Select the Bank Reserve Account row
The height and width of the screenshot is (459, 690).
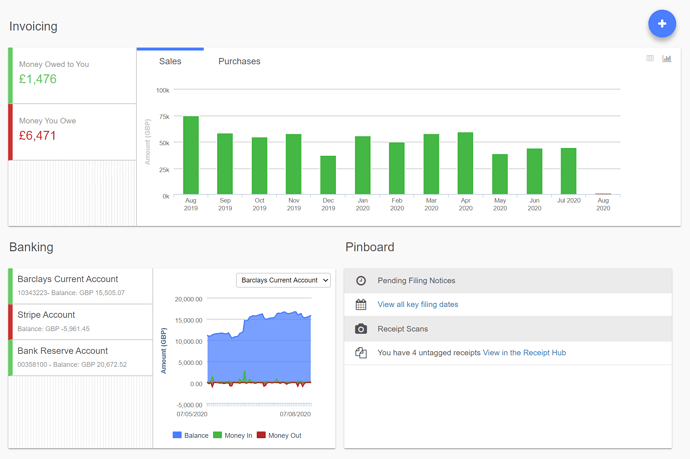[x=81, y=357]
